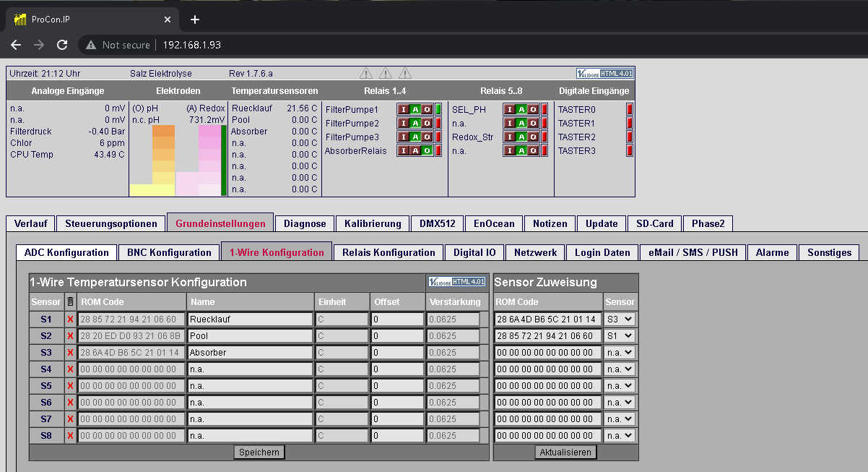Click the Speichern button
868x472 pixels.
click(x=259, y=452)
